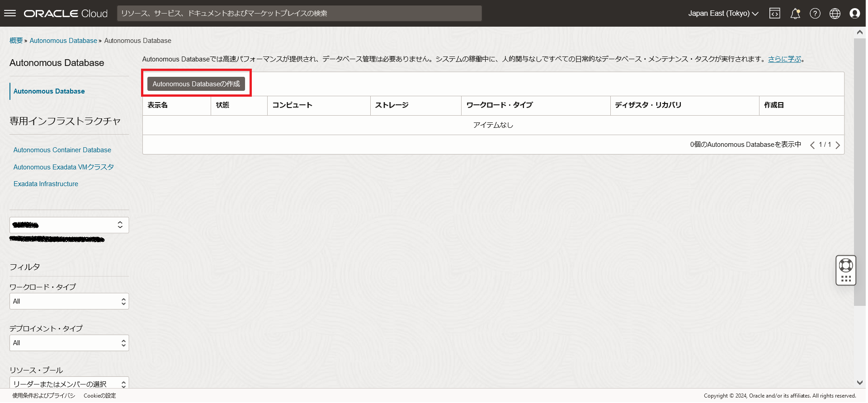Expand the Japan East (Tokyo) region selector
Viewport: 868px width, 403px height.
(723, 14)
